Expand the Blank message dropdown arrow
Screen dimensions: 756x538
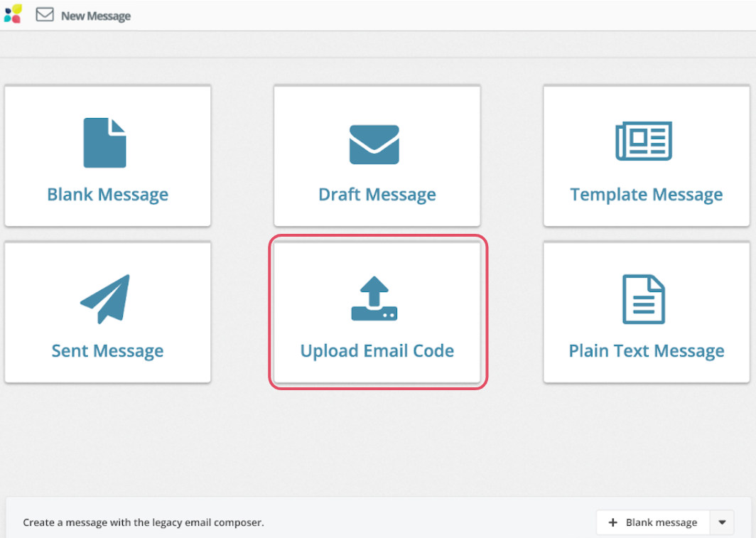tap(722, 522)
